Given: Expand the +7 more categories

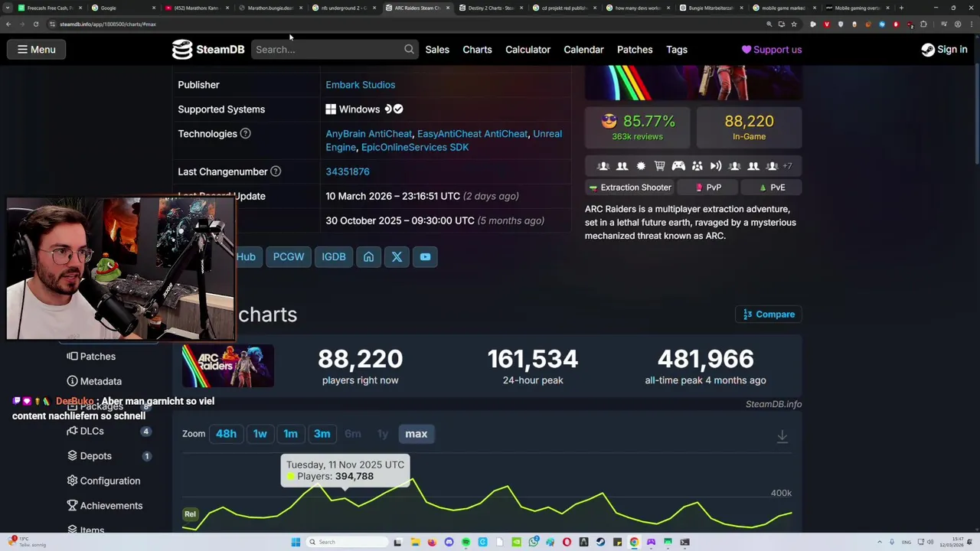Looking at the screenshot, I should point(787,166).
